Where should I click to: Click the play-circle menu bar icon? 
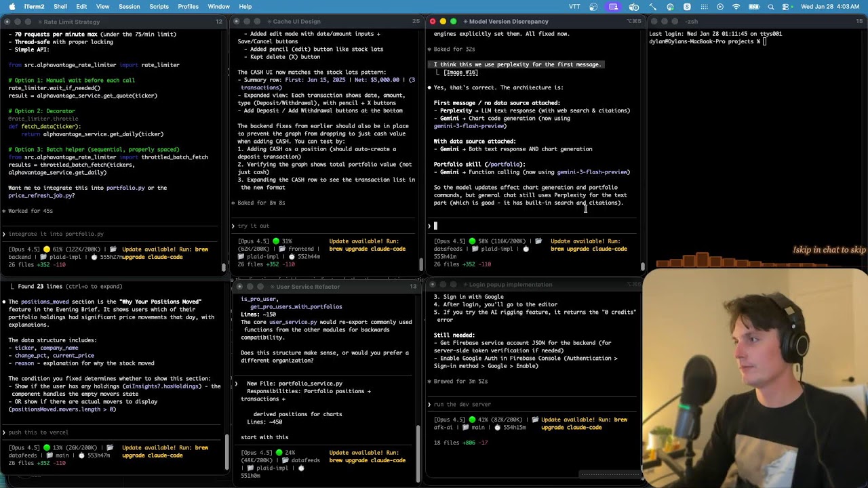[719, 7]
